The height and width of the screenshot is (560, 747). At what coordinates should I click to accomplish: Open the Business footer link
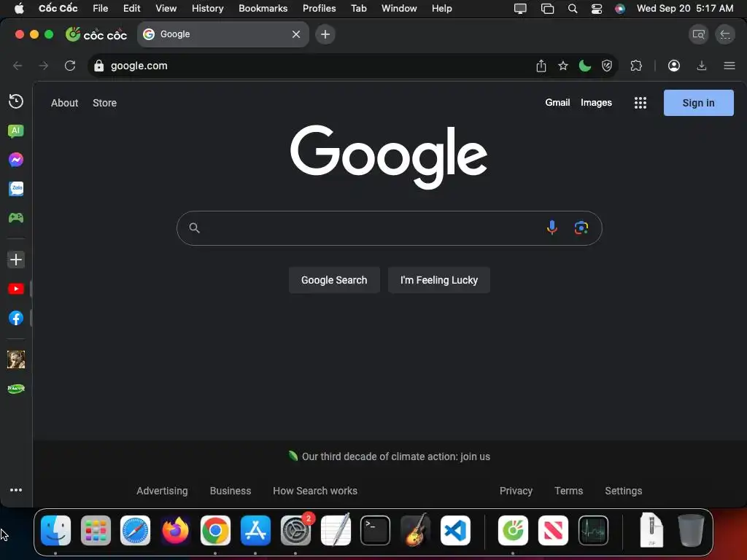point(230,491)
